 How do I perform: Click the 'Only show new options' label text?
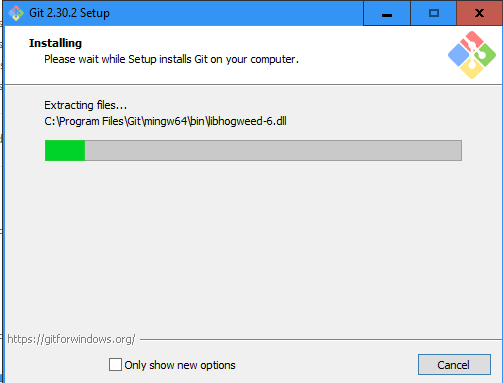point(180,365)
